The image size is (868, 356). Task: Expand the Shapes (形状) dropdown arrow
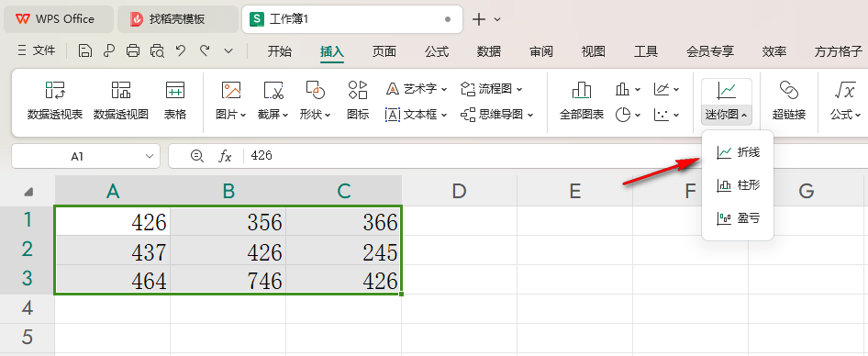(328, 116)
